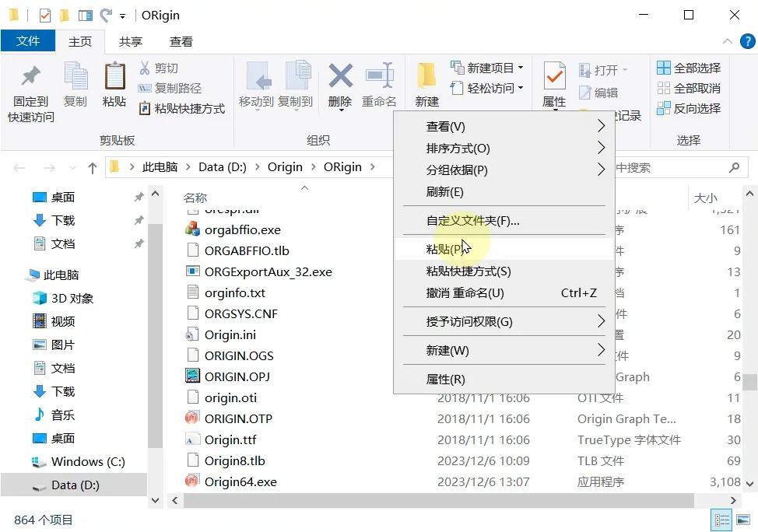
Task: Switch to large thumbnails view icon
Action: [743, 520]
